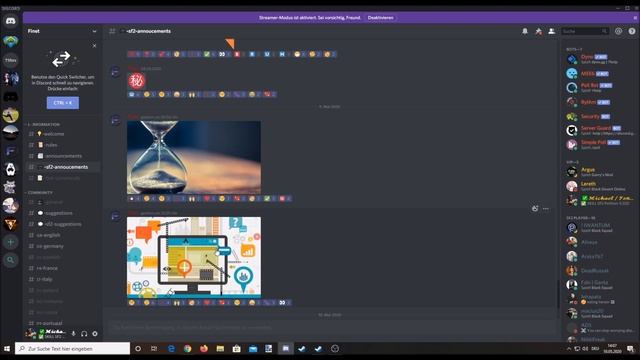Open the sf2-suggestions channel
Image resolution: width=640 pixels, height=360 pixels.
[x=63, y=224]
